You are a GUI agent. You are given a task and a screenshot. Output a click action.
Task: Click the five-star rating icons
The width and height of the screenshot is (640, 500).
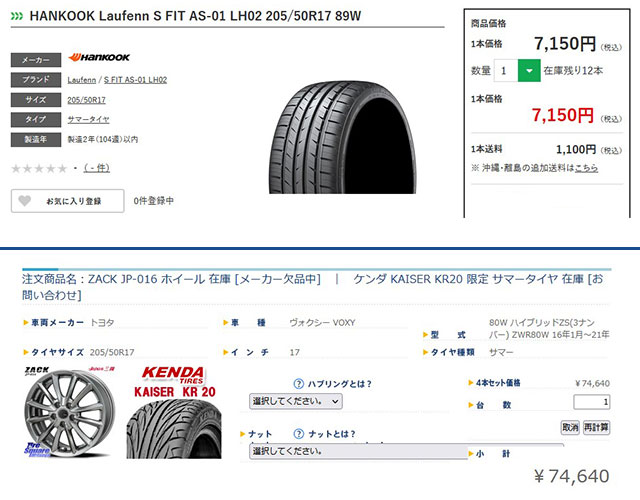[x=39, y=168]
